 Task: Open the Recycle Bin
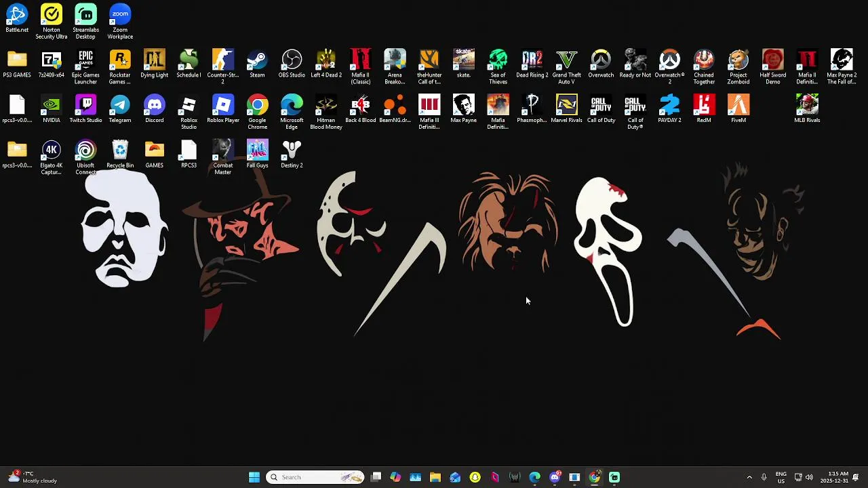click(120, 155)
